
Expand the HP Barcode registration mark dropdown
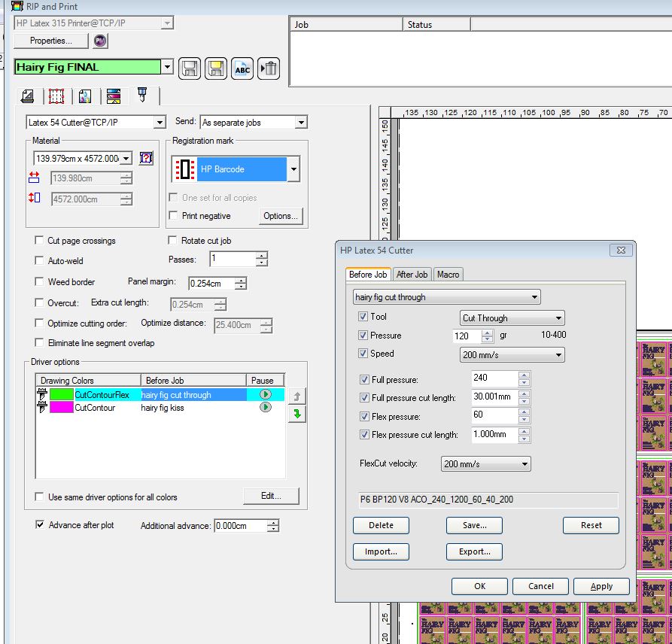tap(293, 169)
